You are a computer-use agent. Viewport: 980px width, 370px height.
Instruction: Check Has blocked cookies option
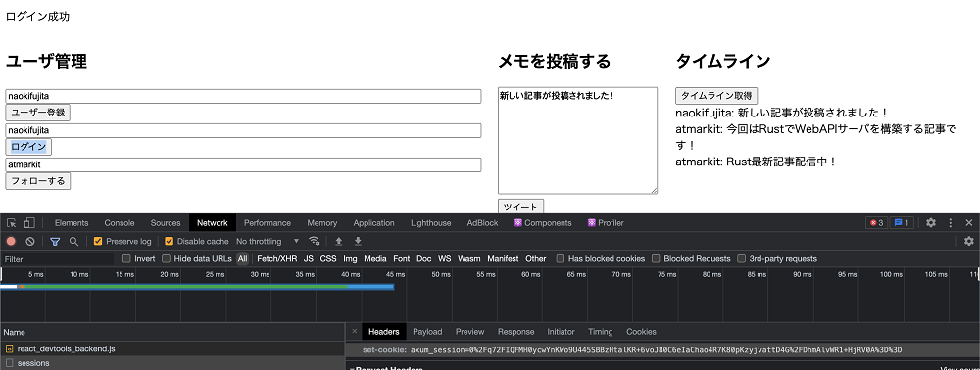pos(561,259)
